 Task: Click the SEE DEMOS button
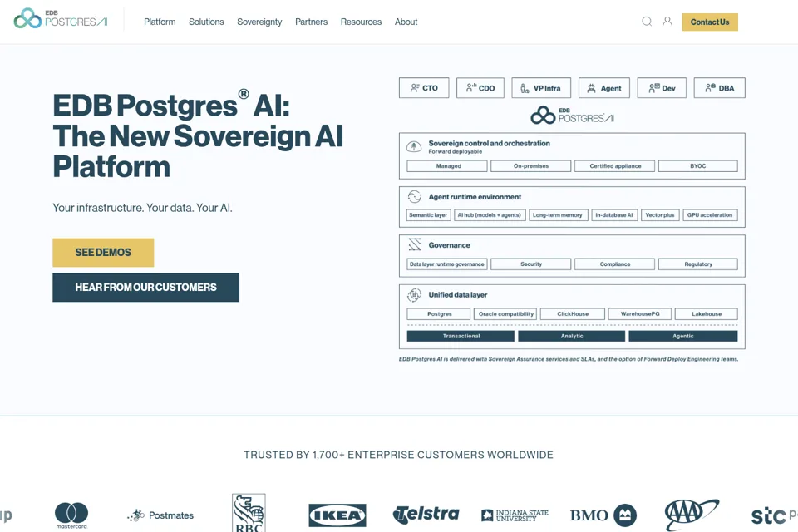coord(103,253)
